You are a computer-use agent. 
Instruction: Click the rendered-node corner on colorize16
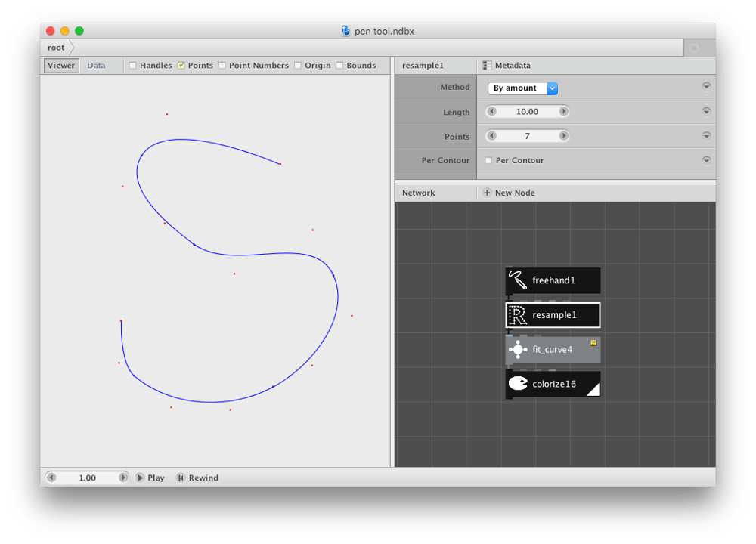(593, 390)
